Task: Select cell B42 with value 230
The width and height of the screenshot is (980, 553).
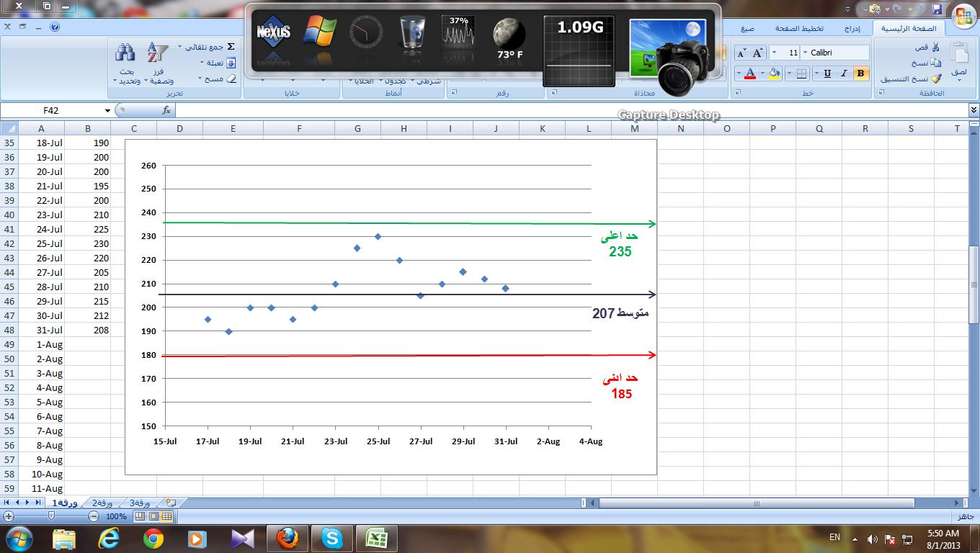Action: pyautogui.click(x=87, y=243)
